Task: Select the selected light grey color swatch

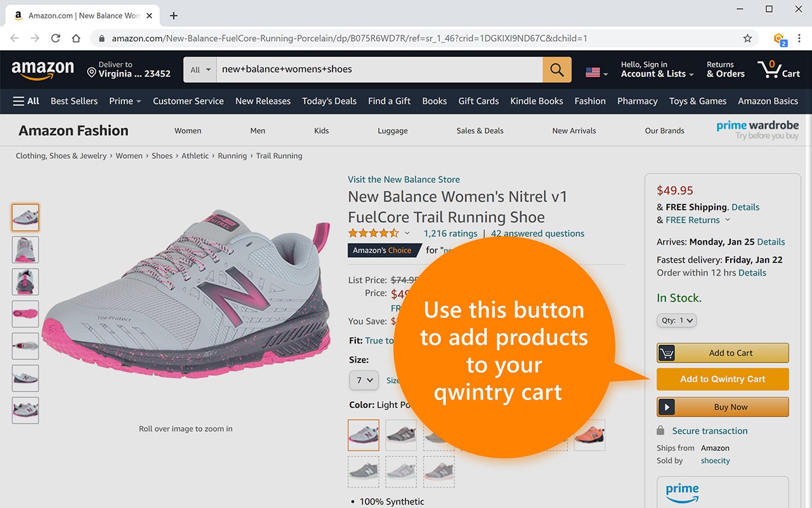Action: [363, 435]
